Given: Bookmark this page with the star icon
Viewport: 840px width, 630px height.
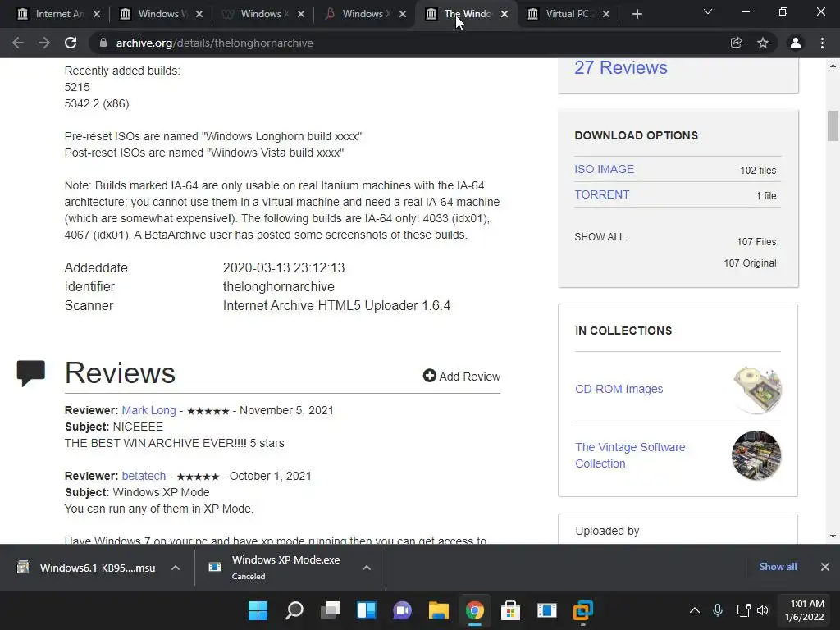Looking at the screenshot, I should point(763,43).
